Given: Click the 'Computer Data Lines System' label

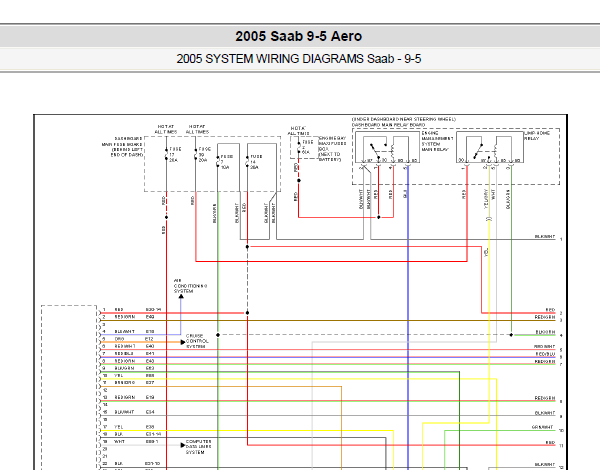Looking at the screenshot, I should click(x=198, y=447).
